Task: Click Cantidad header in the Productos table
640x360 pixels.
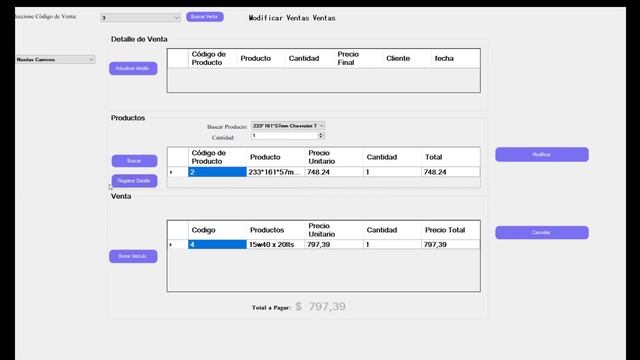Action: point(392,157)
